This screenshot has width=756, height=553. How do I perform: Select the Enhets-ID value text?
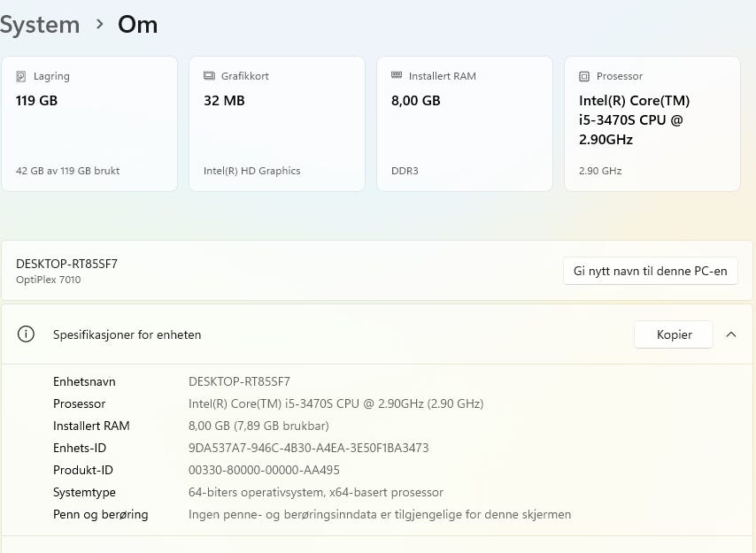pyautogui.click(x=308, y=448)
